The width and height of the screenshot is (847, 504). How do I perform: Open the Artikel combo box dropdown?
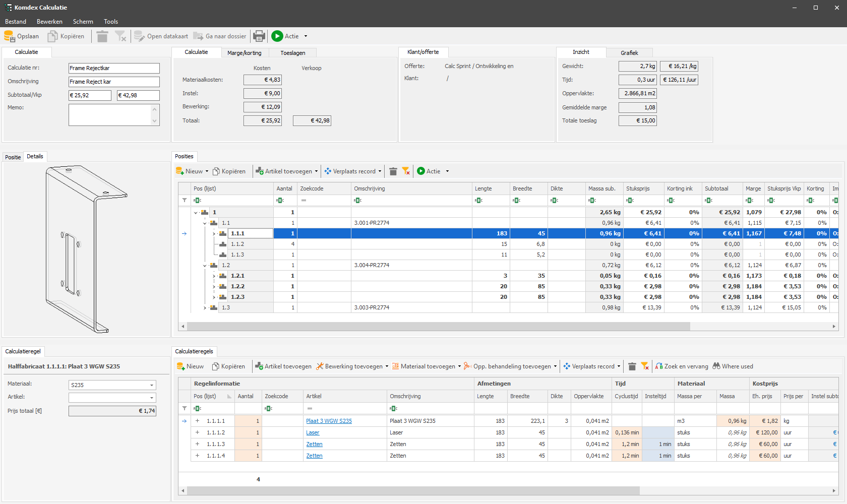click(x=151, y=398)
